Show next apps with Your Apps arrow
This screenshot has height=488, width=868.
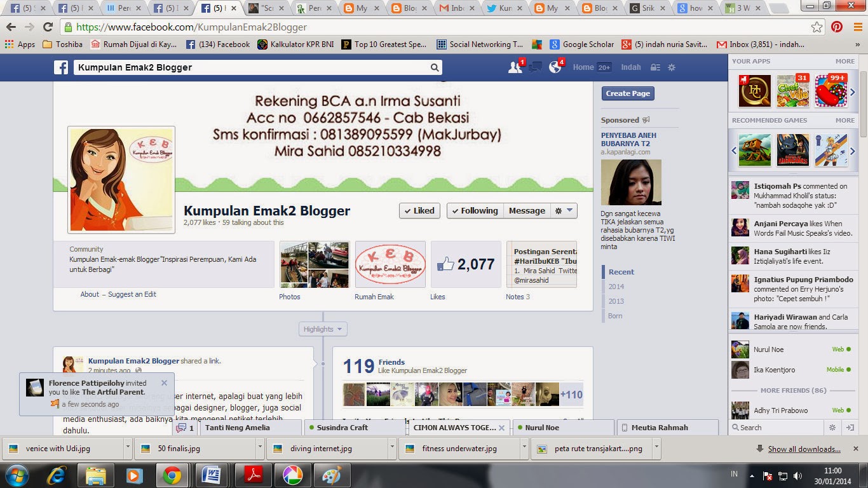(x=853, y=91)
